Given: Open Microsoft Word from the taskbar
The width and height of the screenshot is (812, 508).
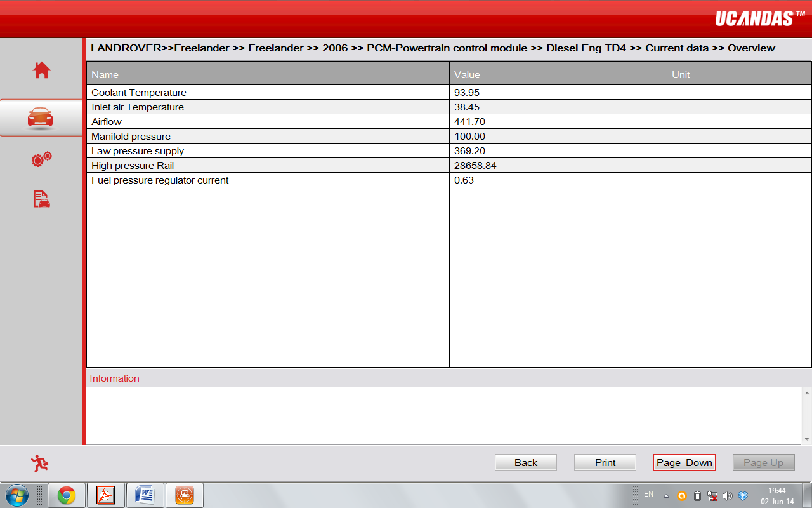Looking at the screenshot, I should point(145,495).
